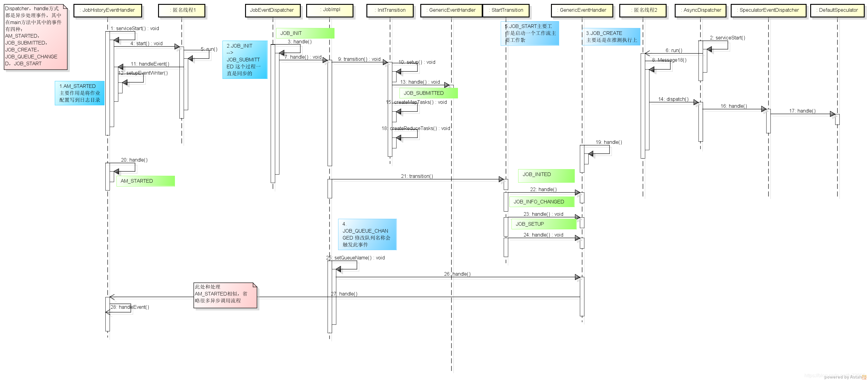Click message '17: handle()'
The image size is (868, 381).
tap(802, 111)
